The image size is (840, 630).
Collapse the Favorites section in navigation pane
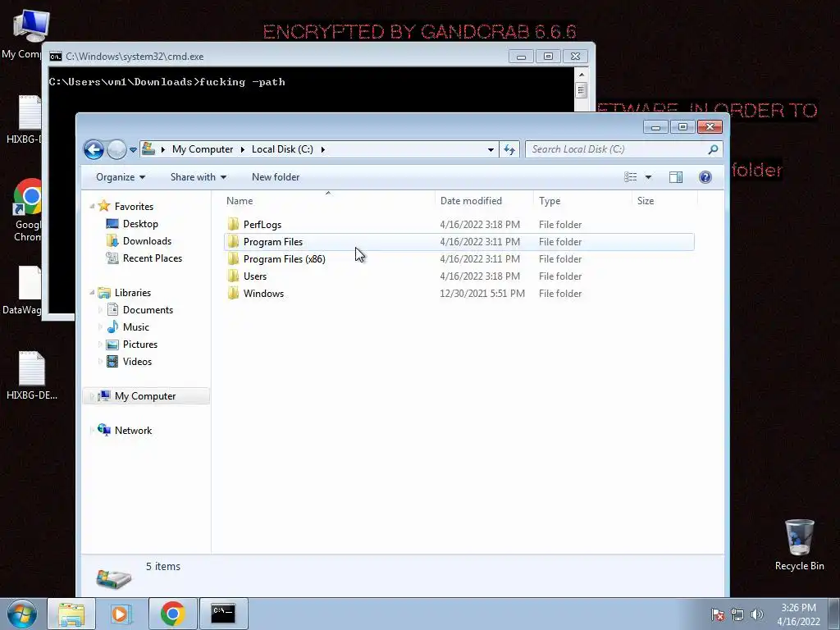[92, 206]
